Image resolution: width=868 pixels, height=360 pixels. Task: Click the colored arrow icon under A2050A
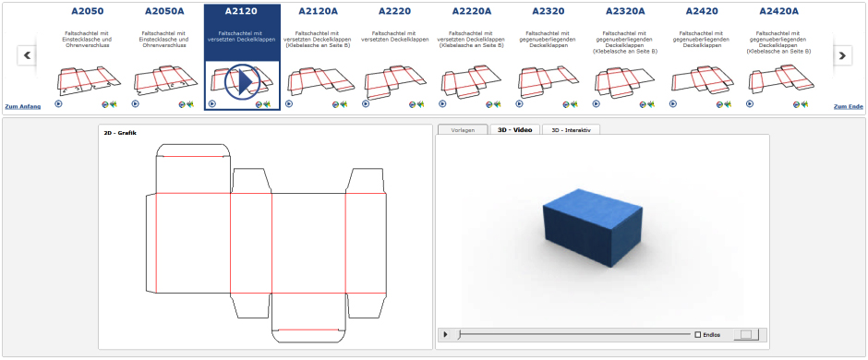click(190, 104)
